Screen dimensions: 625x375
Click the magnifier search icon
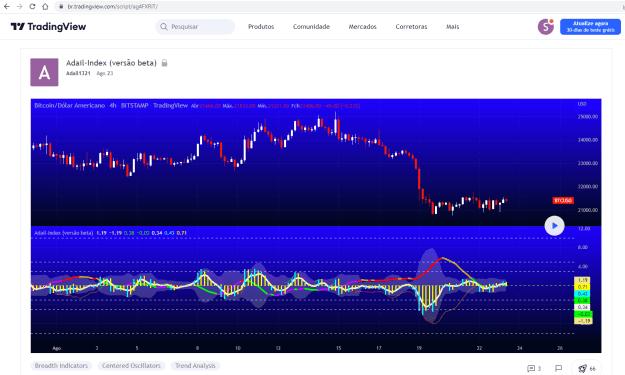click(163, 27)
